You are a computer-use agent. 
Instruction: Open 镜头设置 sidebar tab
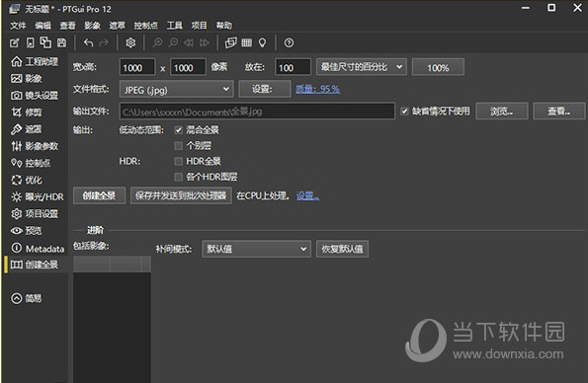click(35, 95)
